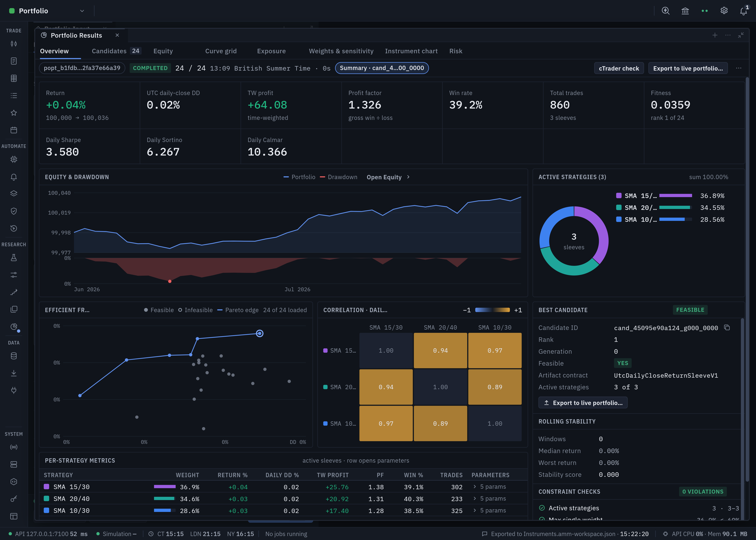Collapse the panel with shrink arrows icon

click(741, 35)
